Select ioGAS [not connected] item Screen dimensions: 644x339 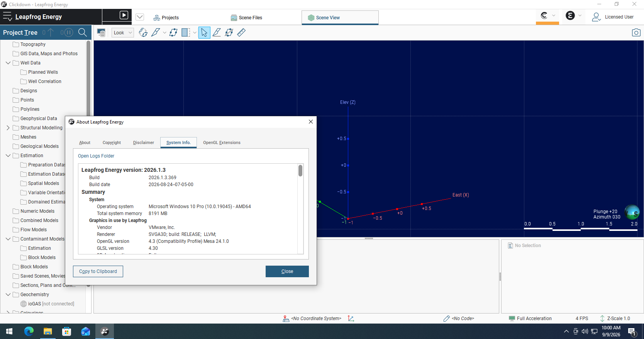click(x=51, y=304)
